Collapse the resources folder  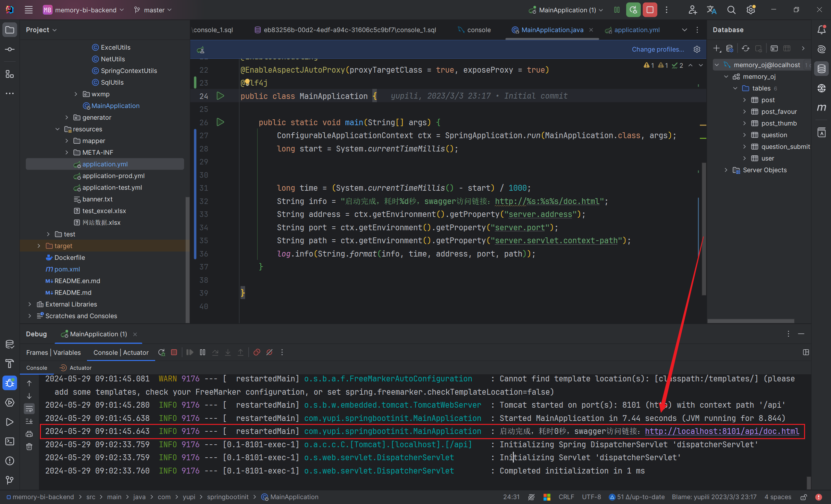(x=57, y=129)
